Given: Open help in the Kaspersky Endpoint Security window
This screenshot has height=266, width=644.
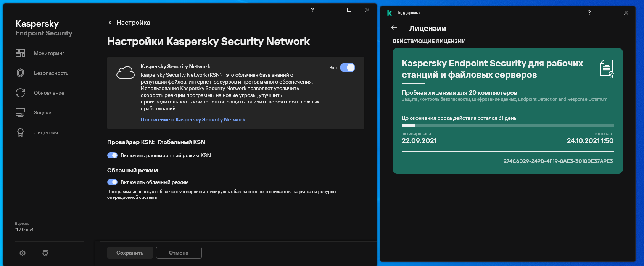Looking at the screenshot, I should tap(312, 10).
